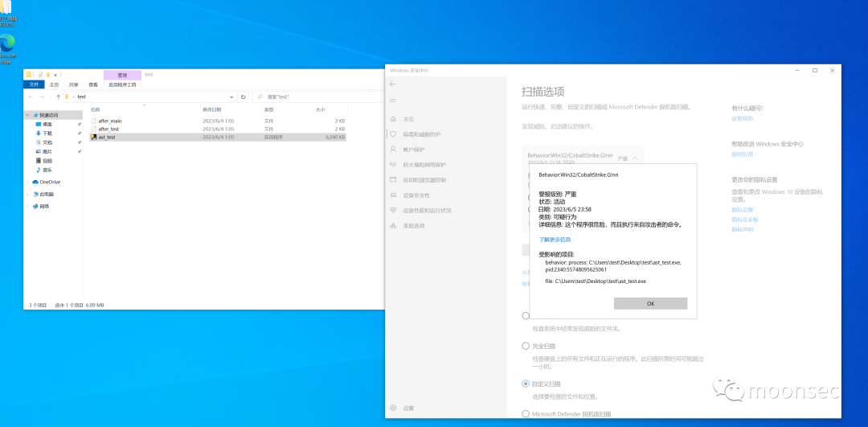Open the 应用程序工具 ribbon tab

click(x=122, y=84)
